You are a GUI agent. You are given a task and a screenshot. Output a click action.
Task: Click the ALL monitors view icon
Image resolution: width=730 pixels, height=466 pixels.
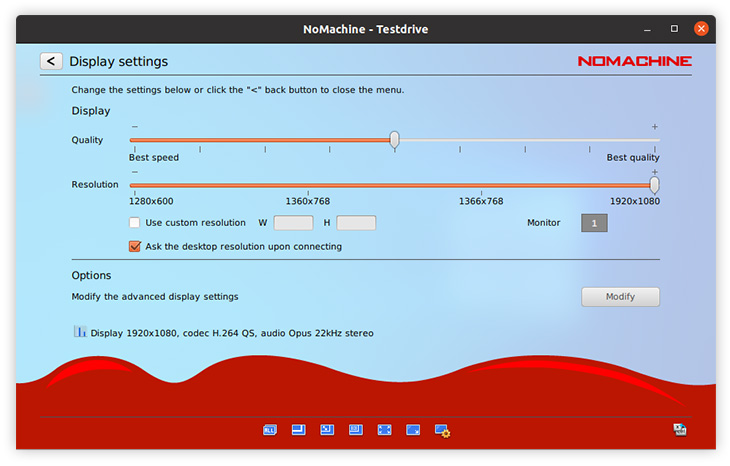(270, 430)
